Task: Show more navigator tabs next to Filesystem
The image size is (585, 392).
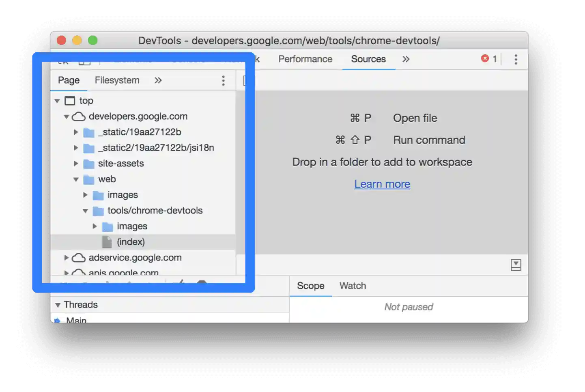Action: click(x=158, y=80)
